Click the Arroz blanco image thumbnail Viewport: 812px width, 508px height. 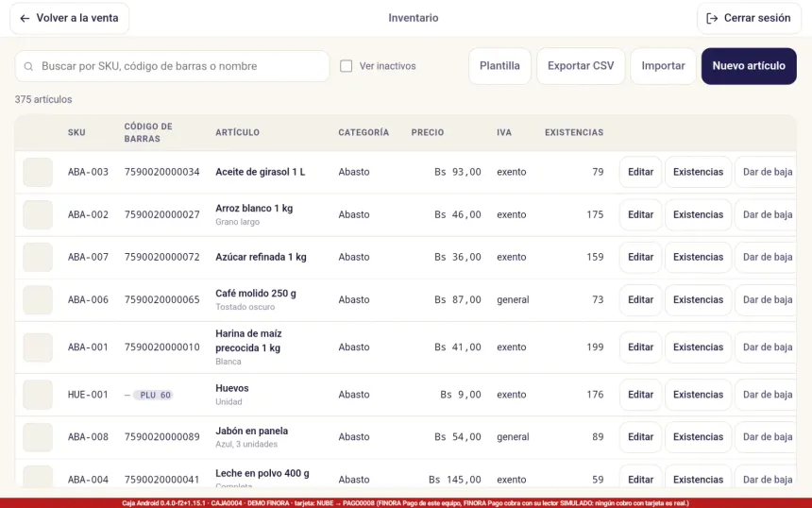[x=38, y=214]
